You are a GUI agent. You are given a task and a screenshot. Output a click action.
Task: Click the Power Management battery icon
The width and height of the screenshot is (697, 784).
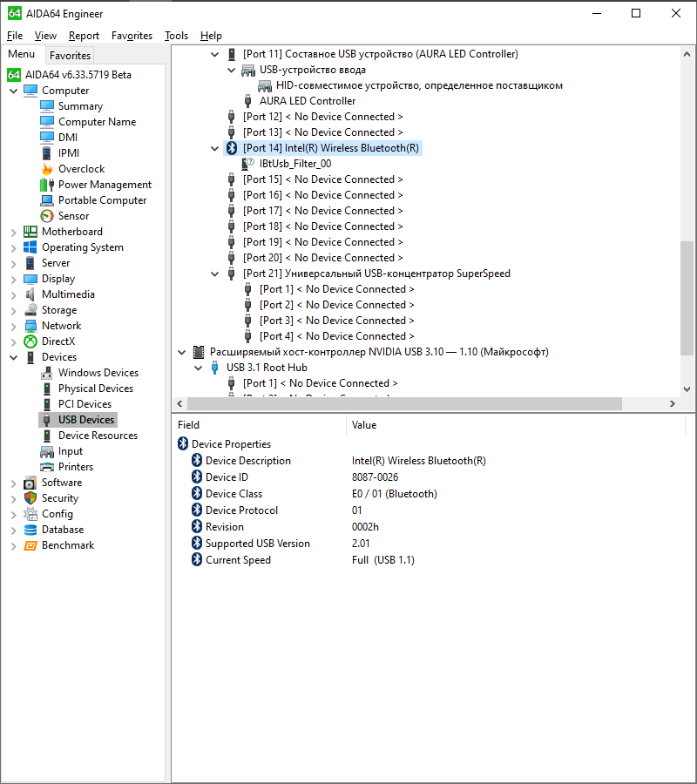point(47,185)
